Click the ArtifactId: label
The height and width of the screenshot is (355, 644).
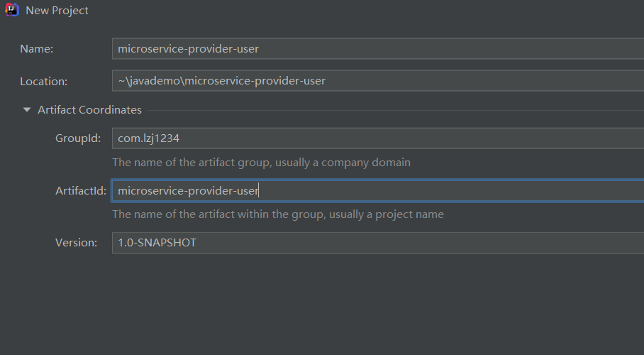pyautogui.click(x=81, y=190)
